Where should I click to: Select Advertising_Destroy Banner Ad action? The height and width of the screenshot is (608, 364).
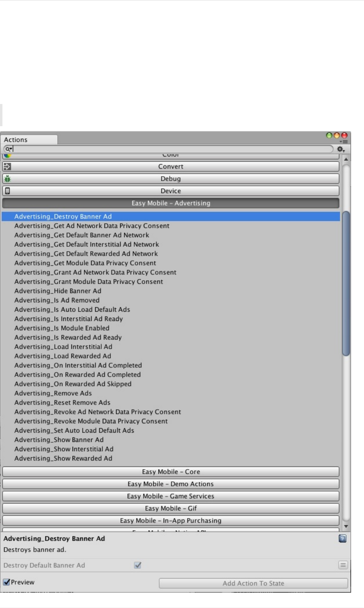coord(171,217)
